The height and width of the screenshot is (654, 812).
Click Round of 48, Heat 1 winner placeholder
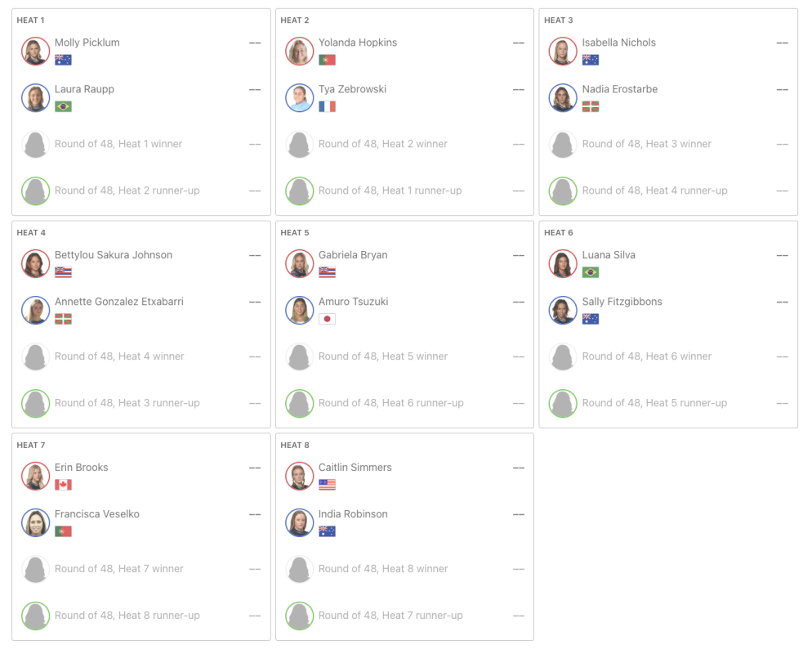pos(118,144)
